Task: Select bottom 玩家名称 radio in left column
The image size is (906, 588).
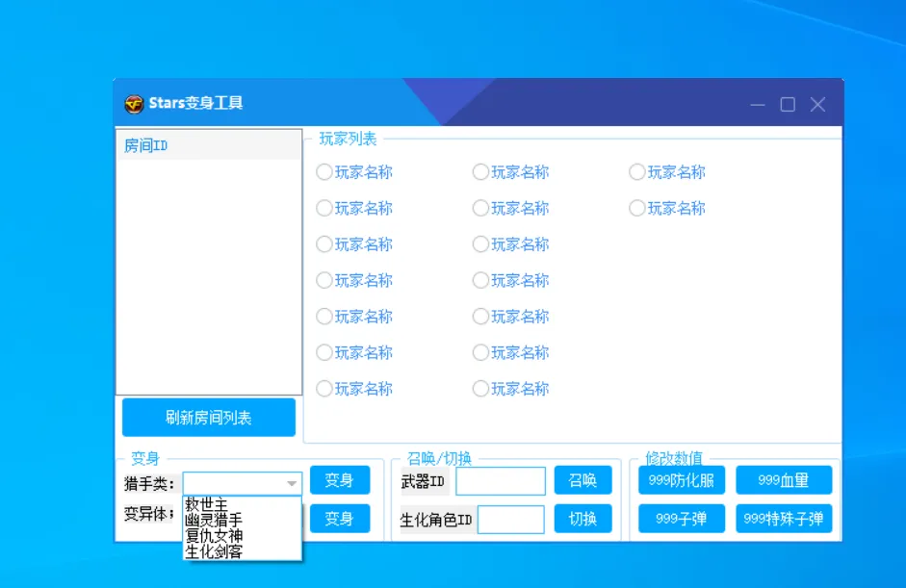Action: (324, 389)
